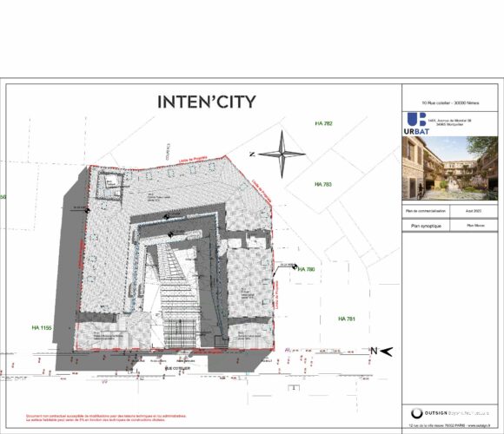Click the black N north arrow
This screenshot has height=434, width=504.
[381, 352]
